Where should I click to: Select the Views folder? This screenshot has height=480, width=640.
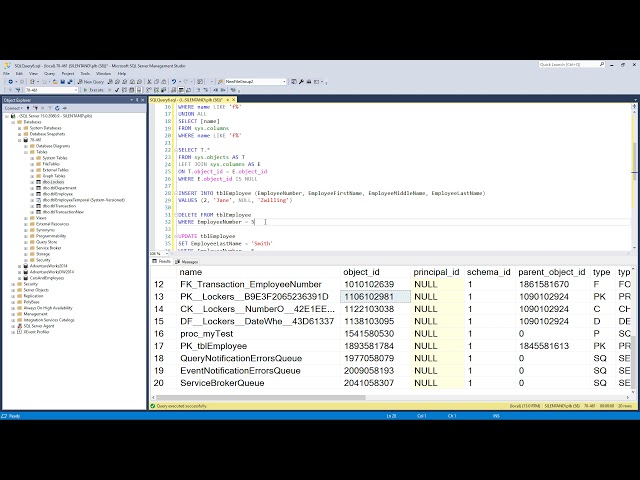tap(41, 218)
